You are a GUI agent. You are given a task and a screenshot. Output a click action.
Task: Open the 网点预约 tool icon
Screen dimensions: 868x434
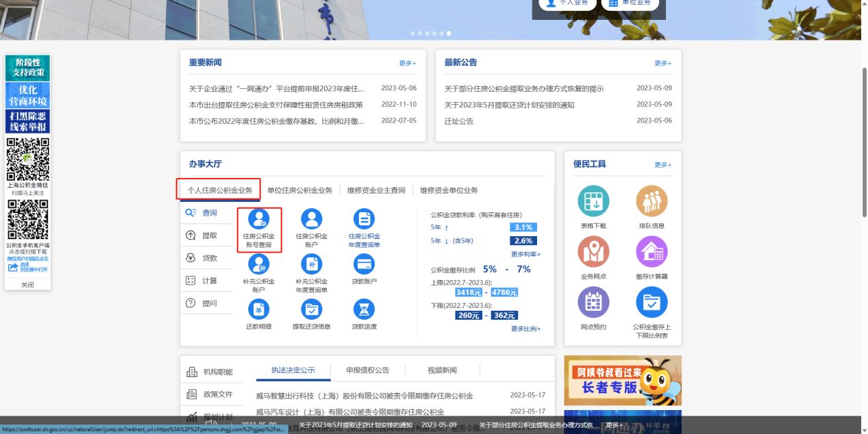(x=593, y=302)
